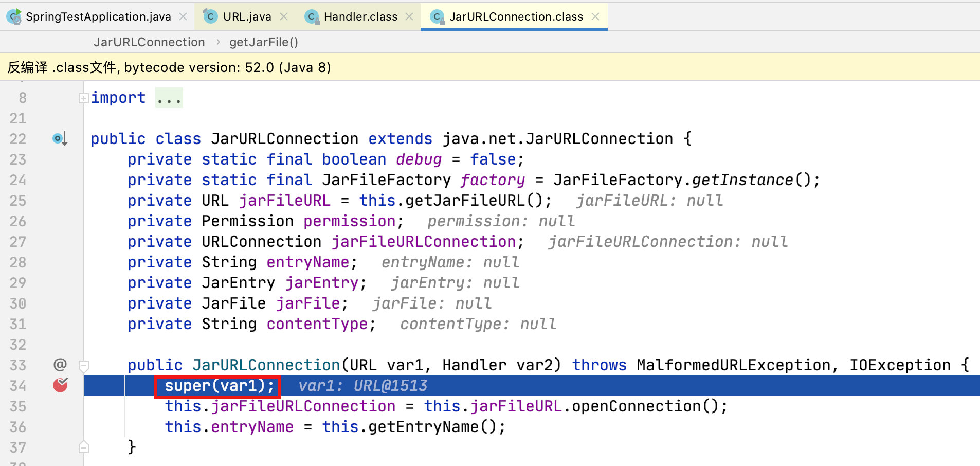Click the entryName field on line 28

tap(307, 262)
